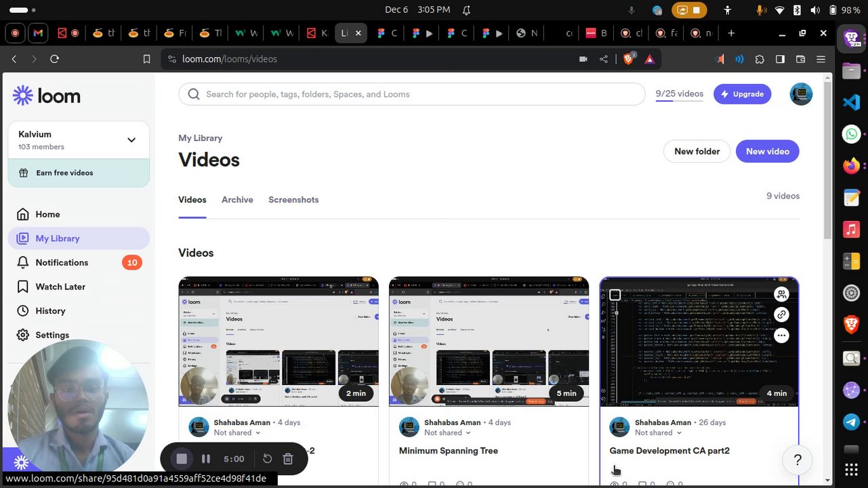This screenshot has height=488, width=868.
Task: Click the Upgrade button
Action: (742, 94)
